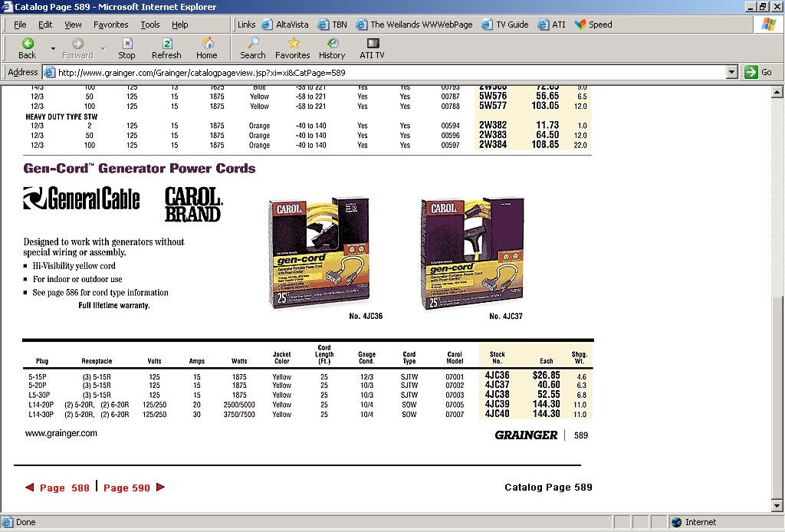Click the Links toolbar label
This screenshot has height=532, width=785.
pos(246,25)
